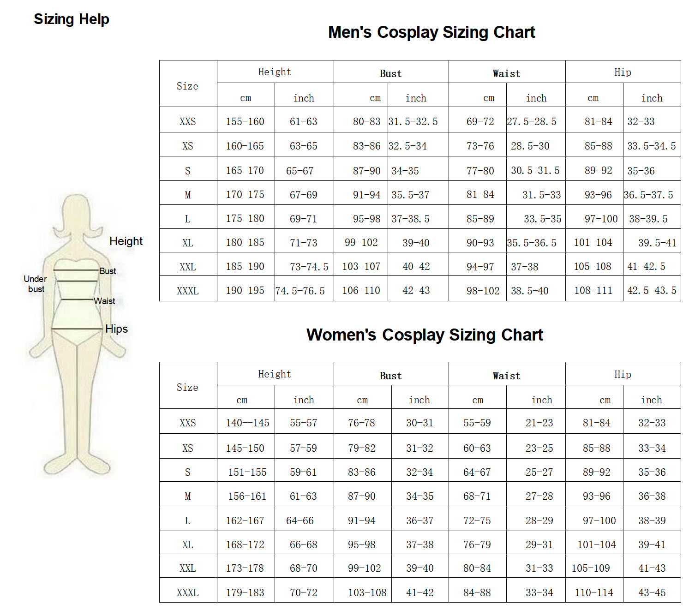Click the Men's Cosplay Sizing Chart title

[431, 32]
